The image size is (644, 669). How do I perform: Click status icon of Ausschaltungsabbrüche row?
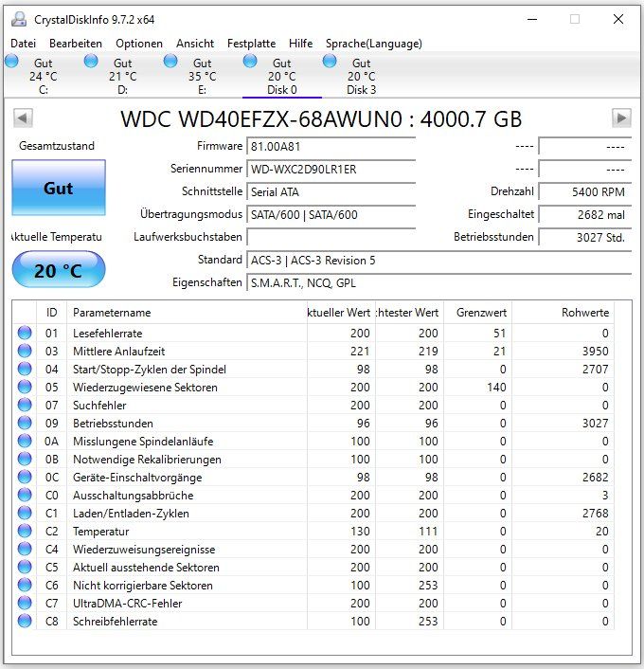pos(25,495)
